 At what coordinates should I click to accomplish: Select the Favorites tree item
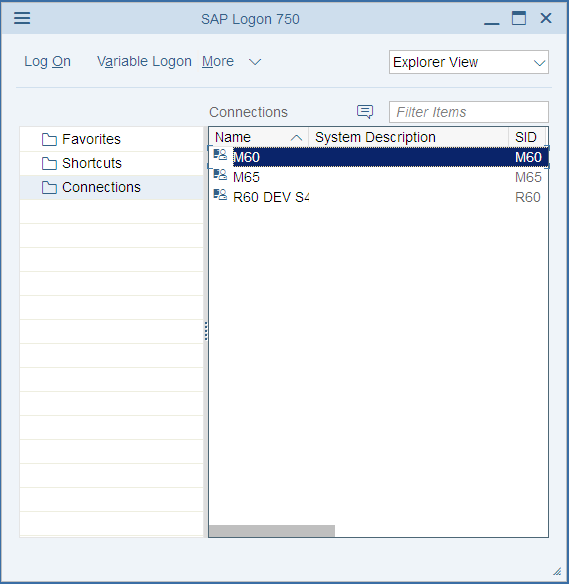pyautogui.click(x=111, y=139)
